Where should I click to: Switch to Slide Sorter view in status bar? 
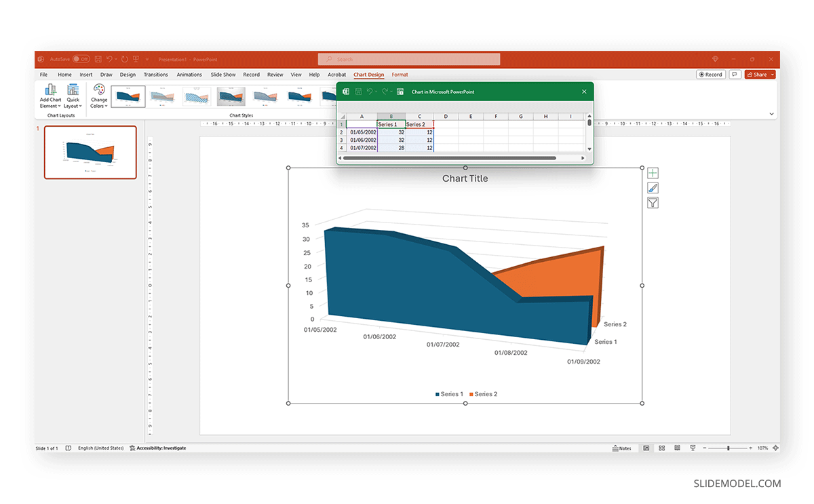click(x=662, y=448)
